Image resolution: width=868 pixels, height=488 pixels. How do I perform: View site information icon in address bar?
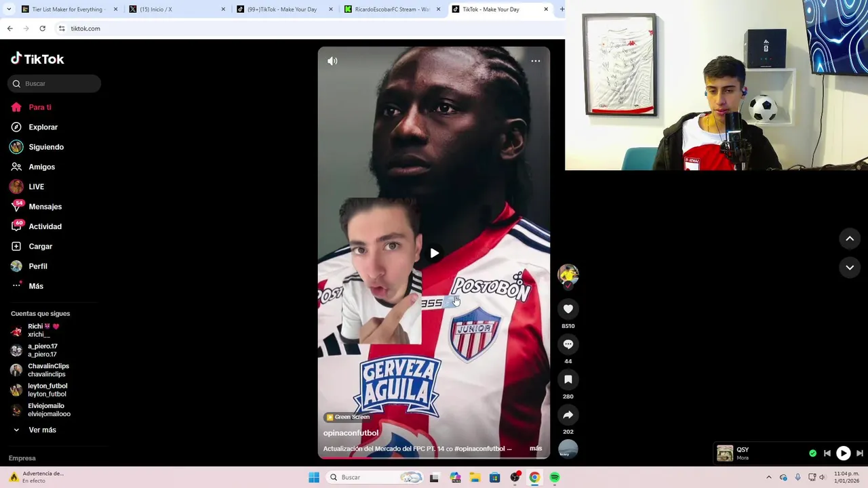coord(62,28)
